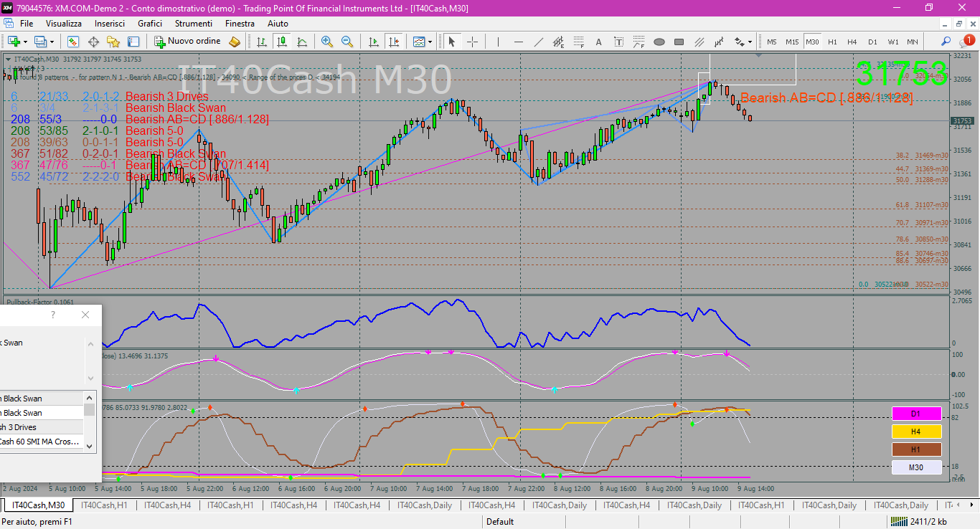Screen dimensions: 980x529
Task: Open the Strumenti menu
Action: [x=194, y=24]
